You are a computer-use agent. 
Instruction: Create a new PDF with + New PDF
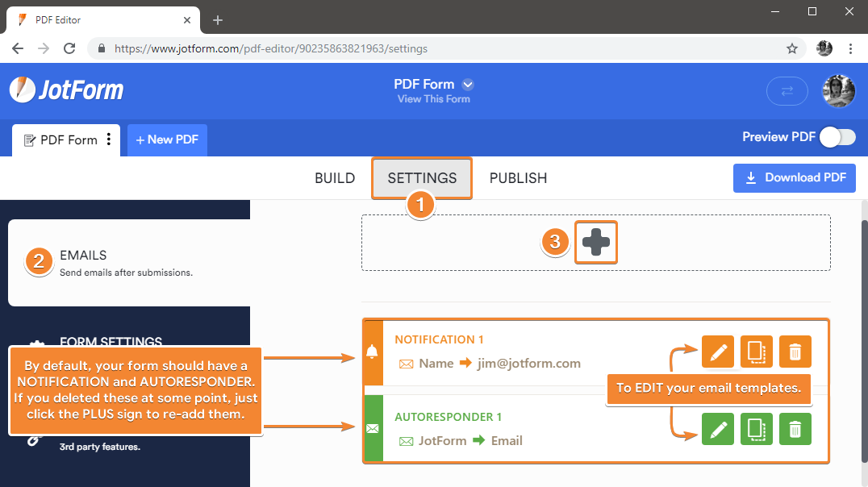(167, 140)
